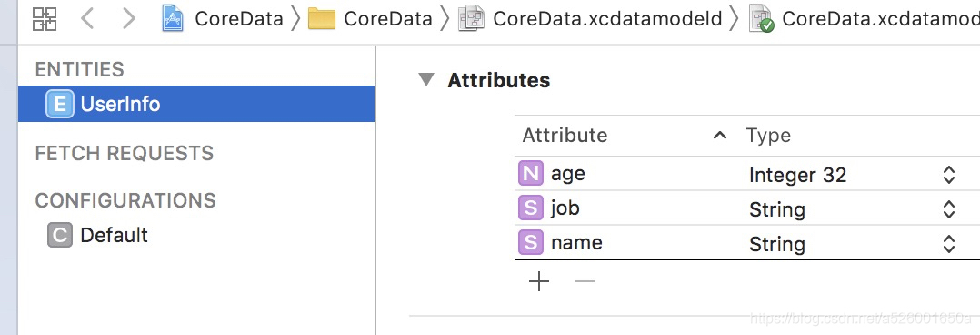Click the CoreData.xcdatamodeld file icon
The image size is (980, 335).
pyautogui.click(x=471, y=19)
